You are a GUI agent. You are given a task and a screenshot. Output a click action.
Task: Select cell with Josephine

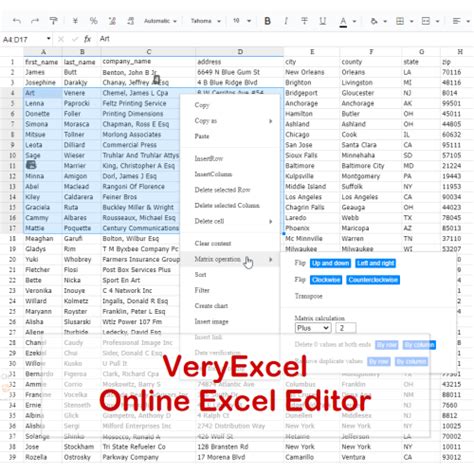tap(43, 83)
